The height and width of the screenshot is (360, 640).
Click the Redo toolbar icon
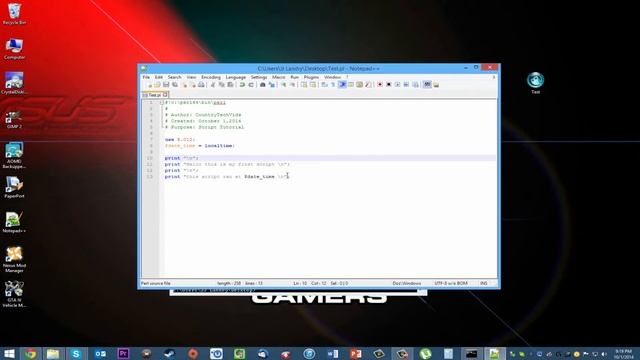click(251, 85)
